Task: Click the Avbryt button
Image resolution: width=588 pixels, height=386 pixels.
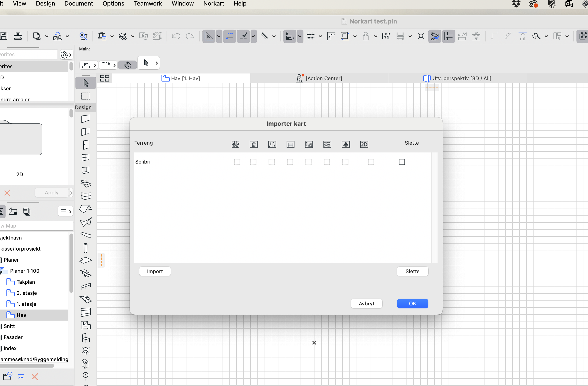Action: pyautogui.click(x=366, y=303)
